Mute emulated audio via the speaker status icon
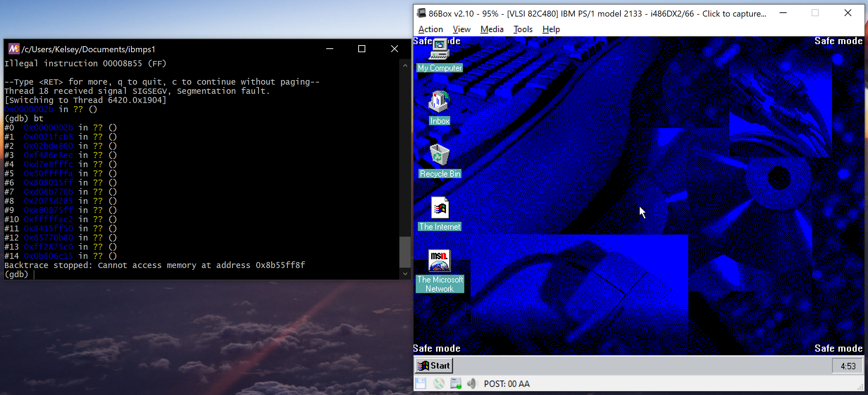868x395 pixels. click(471, 384)
